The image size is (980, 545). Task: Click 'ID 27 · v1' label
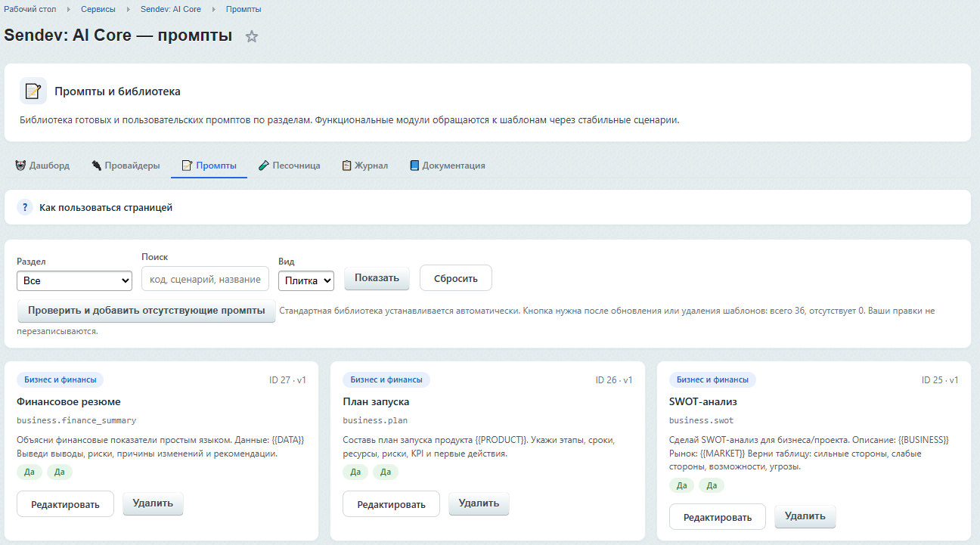pyautogui.click(x=287, y=379)
